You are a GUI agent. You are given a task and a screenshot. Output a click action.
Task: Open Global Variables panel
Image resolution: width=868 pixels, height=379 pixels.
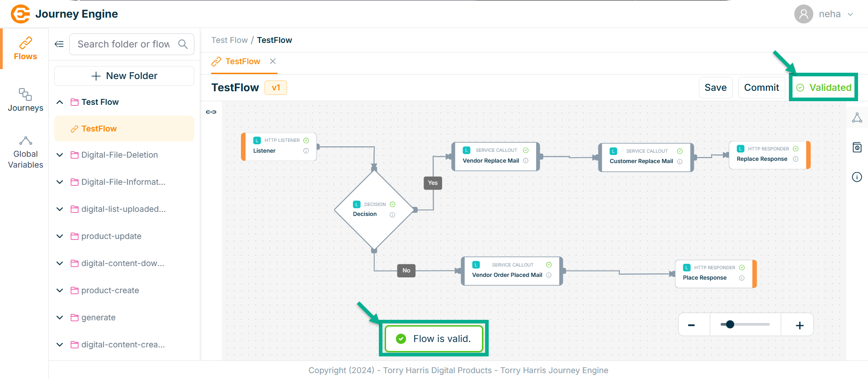25,153
